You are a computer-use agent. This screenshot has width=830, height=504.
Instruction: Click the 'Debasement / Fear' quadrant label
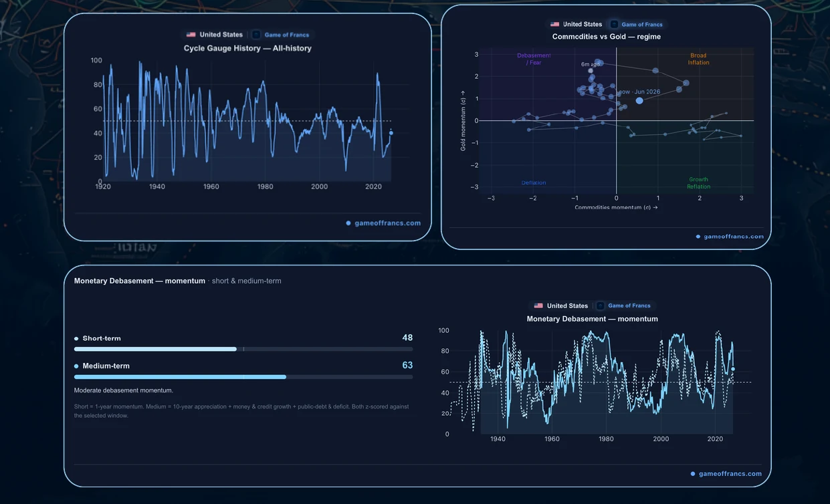pos(534,59)
